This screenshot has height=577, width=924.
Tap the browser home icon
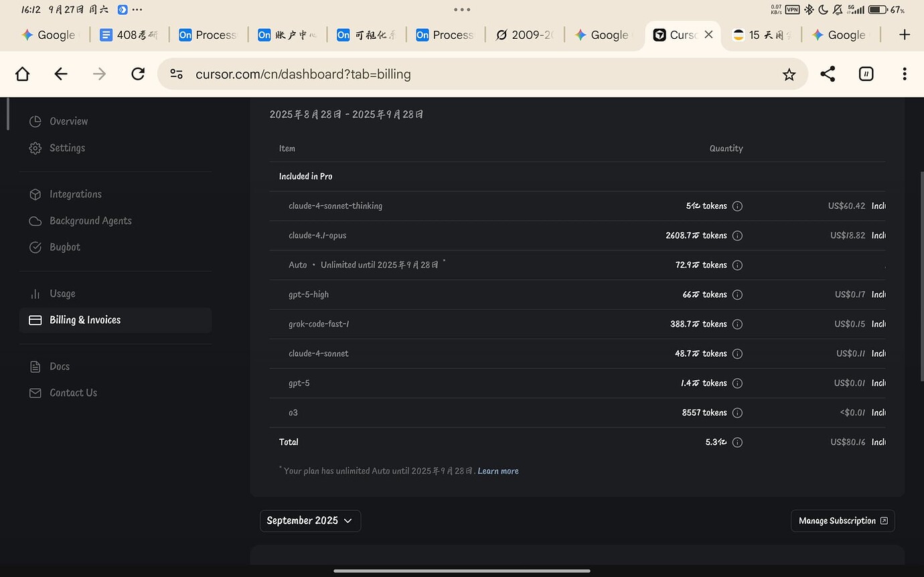[x=22, y=74]
